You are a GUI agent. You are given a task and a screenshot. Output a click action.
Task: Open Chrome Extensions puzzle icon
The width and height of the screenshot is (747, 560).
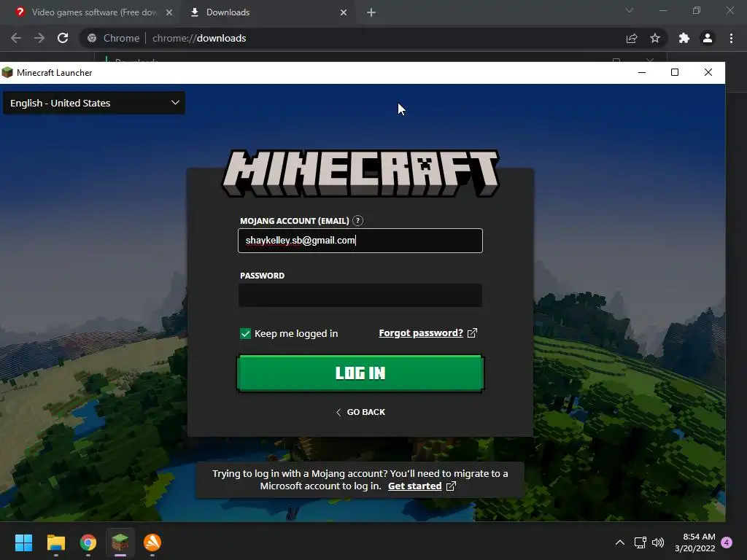684,38
